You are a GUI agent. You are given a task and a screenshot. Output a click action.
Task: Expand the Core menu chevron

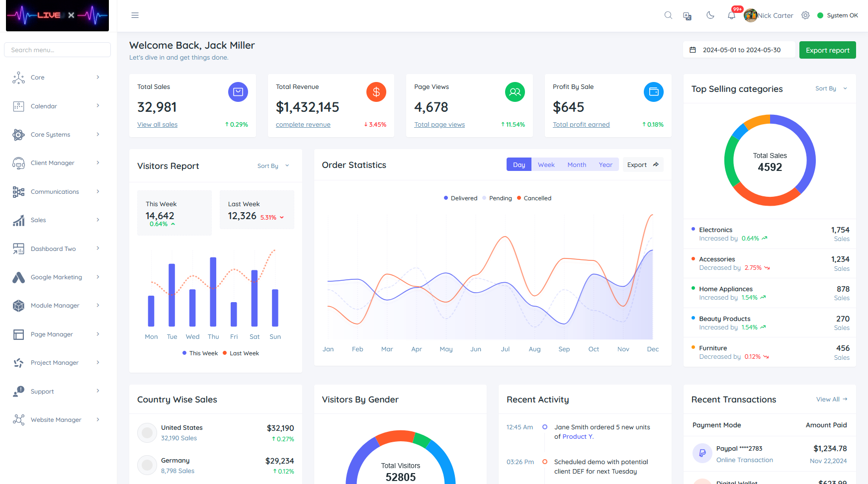98,77
